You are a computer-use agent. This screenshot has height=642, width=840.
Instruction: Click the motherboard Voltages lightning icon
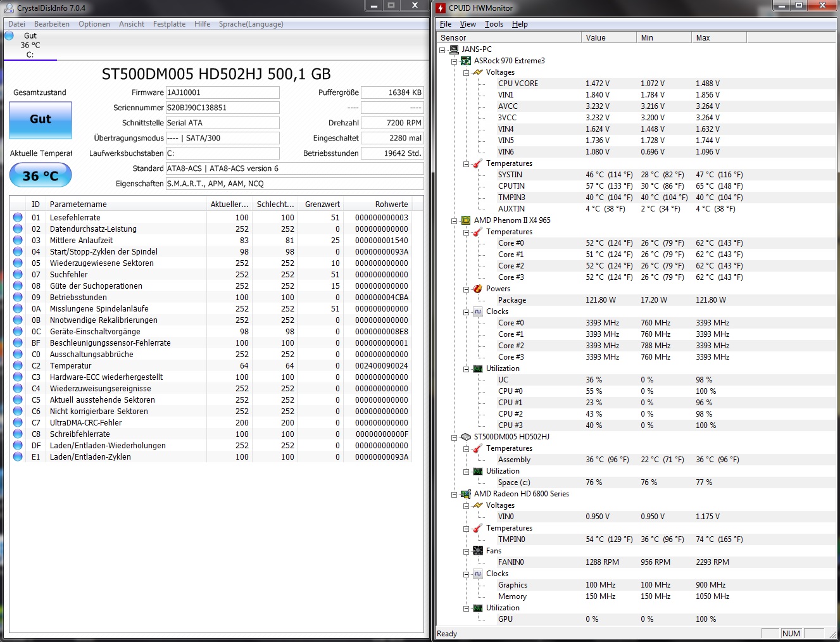point(478,72)
